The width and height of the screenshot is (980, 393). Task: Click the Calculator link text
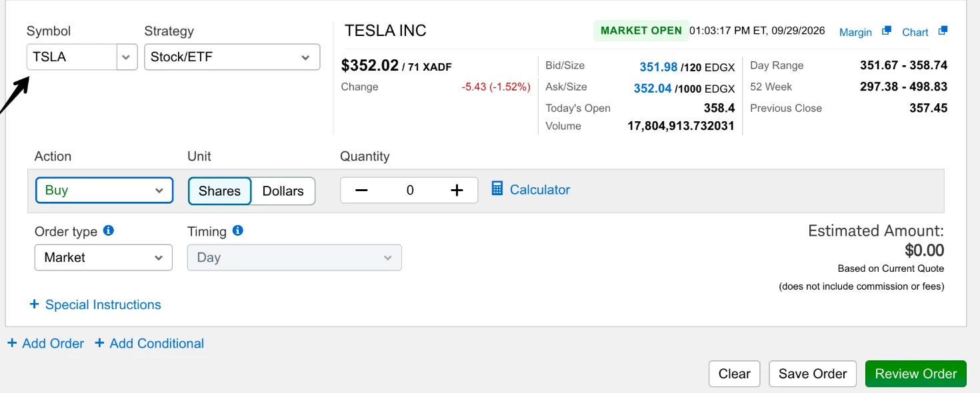point(540,190)
